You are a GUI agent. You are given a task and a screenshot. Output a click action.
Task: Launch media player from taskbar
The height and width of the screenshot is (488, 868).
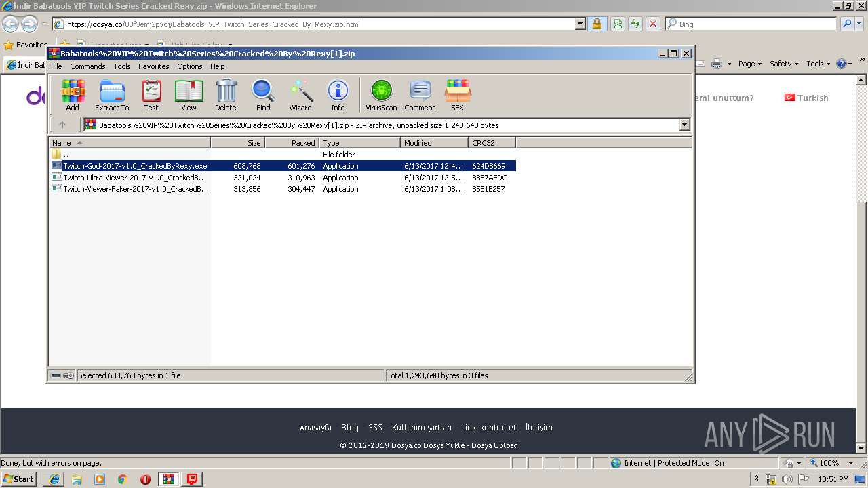100,479
